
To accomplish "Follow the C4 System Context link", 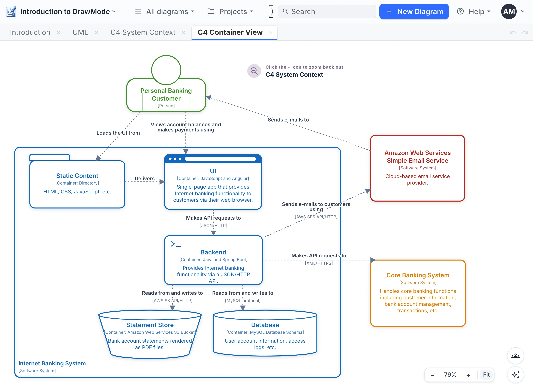I will coord(294,75).
